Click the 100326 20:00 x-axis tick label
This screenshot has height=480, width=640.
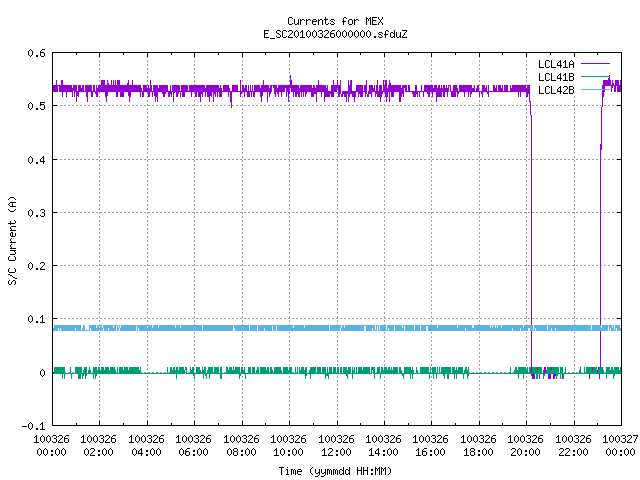[x=525, y=446]
